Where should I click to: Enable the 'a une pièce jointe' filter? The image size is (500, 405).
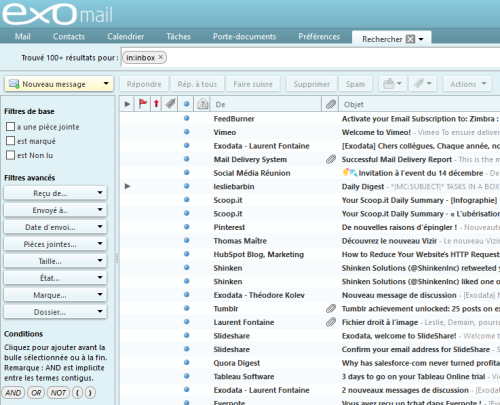click(11, 127)
